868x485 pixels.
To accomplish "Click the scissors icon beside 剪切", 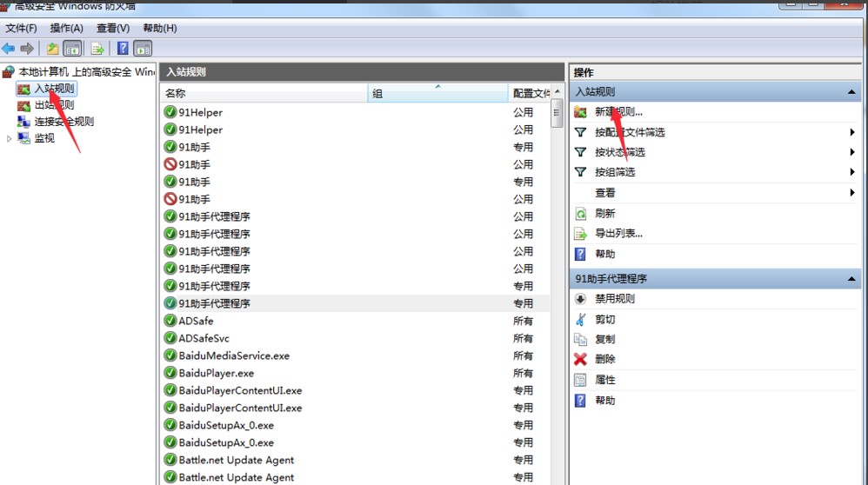I will (x=580, y=319).
